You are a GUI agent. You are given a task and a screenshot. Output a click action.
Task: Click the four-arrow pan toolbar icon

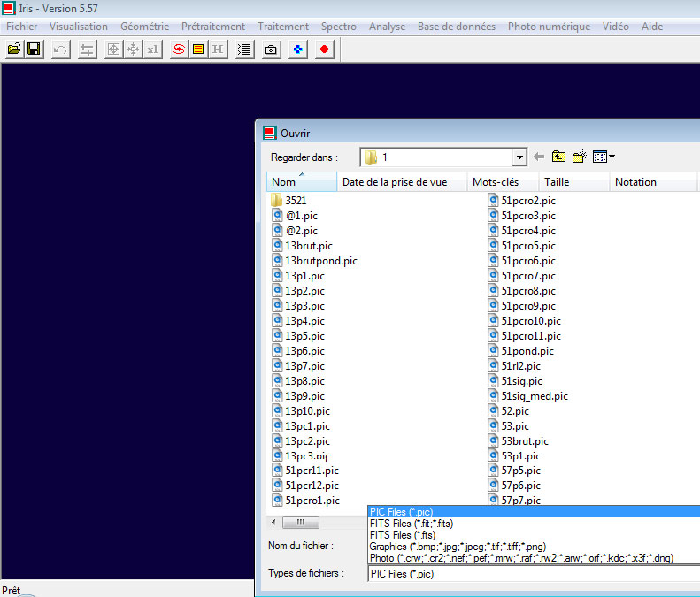(x=133, y=49)
